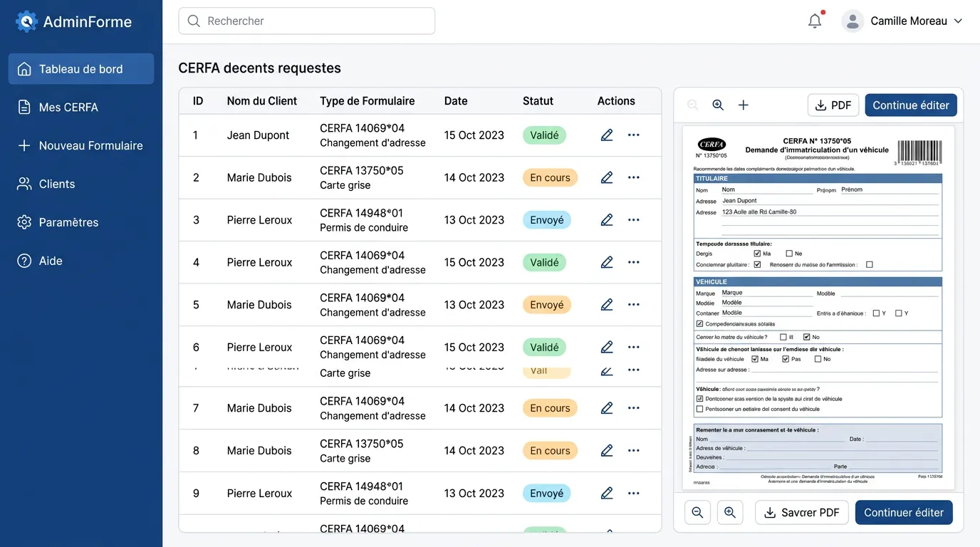Viewport: 980px width, 547px height.
Task: Go to Mes CERFA in sidebar
Action: pos(68,108)
